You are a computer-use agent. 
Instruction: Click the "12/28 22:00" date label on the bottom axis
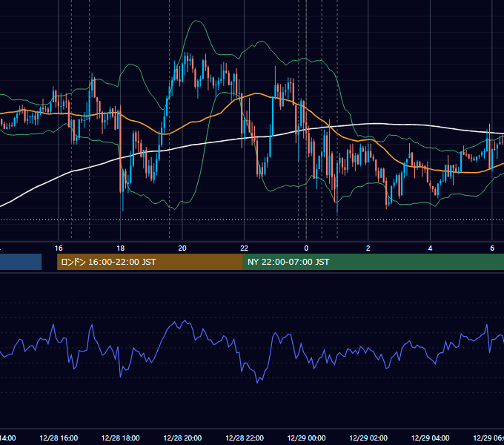pos(245,438)
